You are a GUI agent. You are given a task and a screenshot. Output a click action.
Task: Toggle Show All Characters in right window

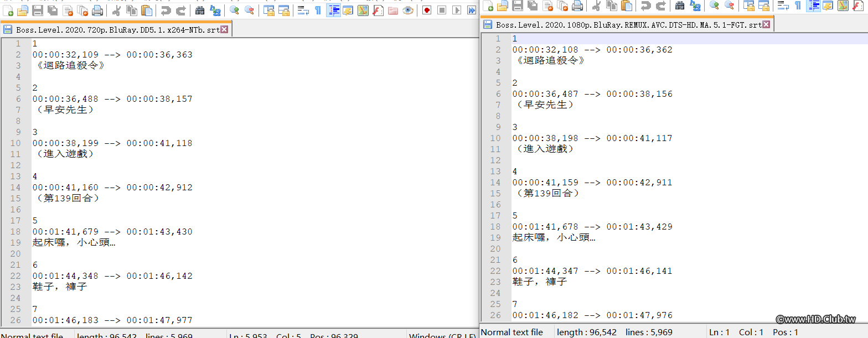click(x=798, y=6)
